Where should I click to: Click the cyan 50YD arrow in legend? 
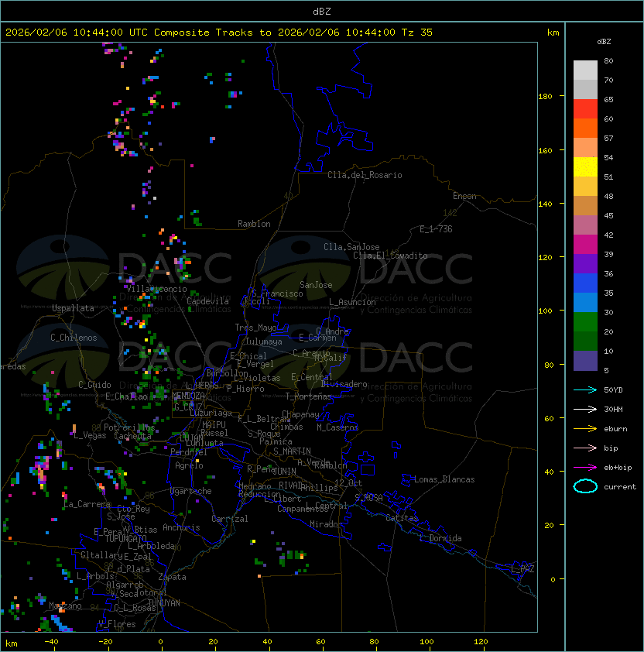click(585, 389)
